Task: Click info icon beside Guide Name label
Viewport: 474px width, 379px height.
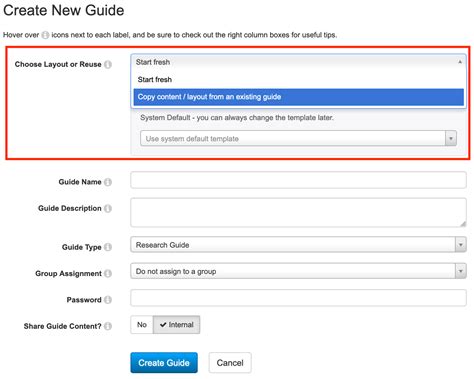Action: coord(108,182)
